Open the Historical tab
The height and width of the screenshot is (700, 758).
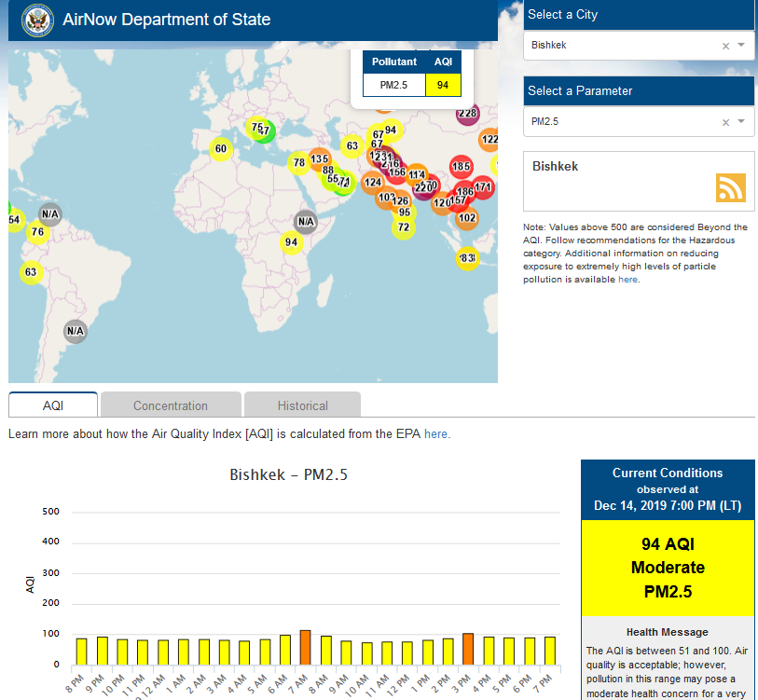pos(302,405)
